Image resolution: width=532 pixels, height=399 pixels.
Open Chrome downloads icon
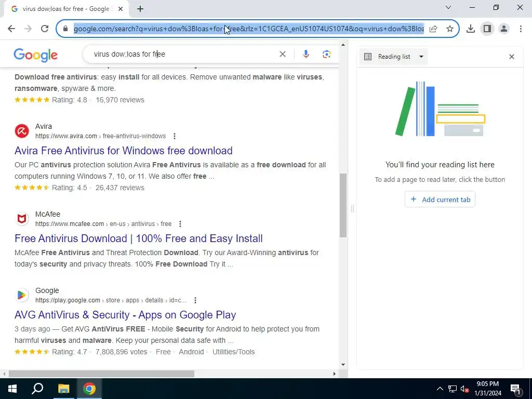pyautogui.click(x=471, y=29)
